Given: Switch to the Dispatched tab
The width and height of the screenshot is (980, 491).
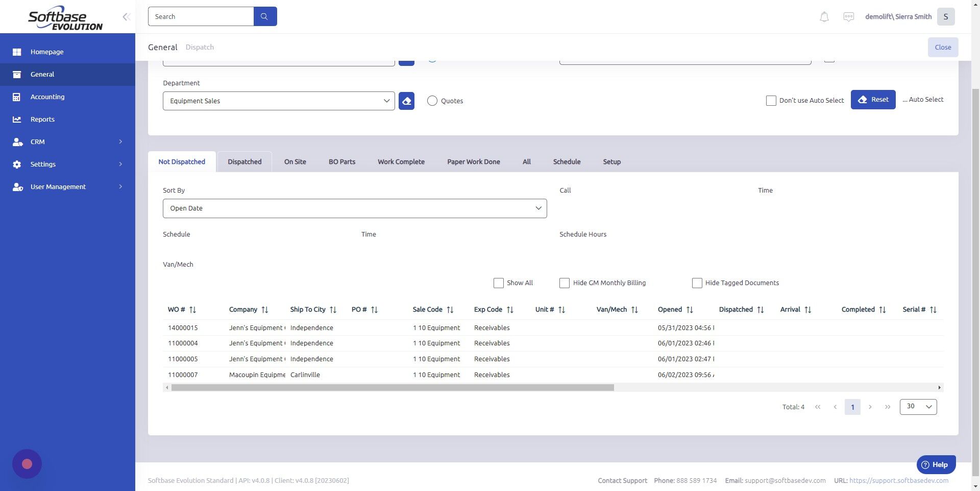Looking at the screenshot, I should pos(244,161).
